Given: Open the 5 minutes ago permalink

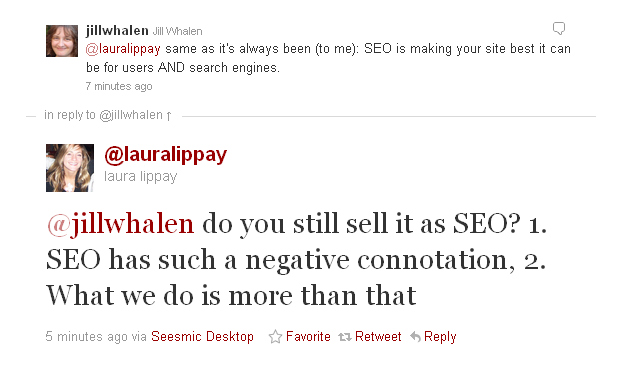Looking at the screenshot, I should click(87, 337).
